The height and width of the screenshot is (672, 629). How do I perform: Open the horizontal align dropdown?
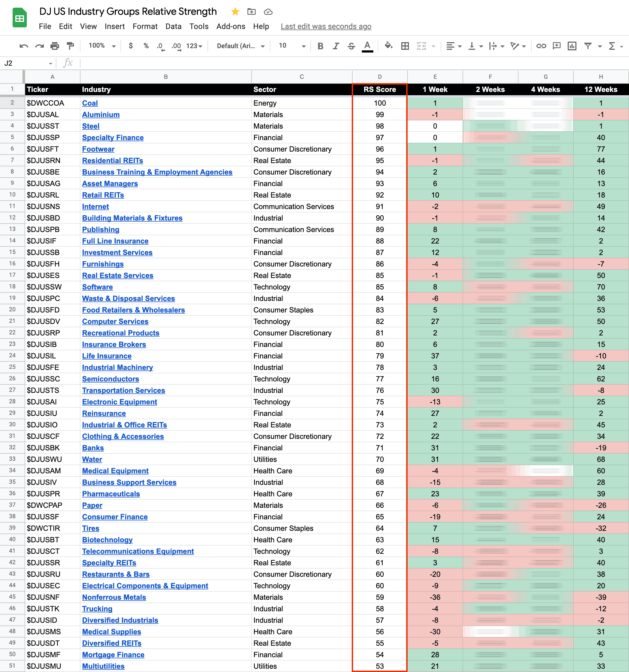tap(454, 46)
